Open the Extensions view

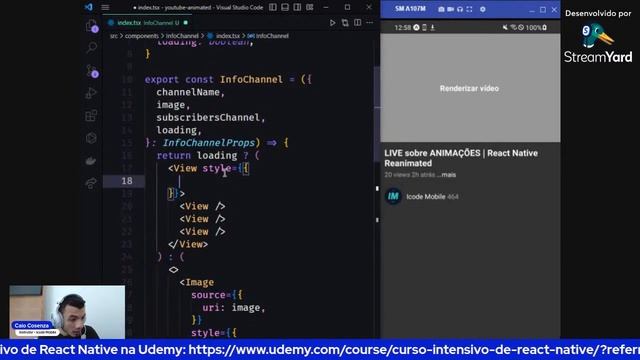coord(91,116)
